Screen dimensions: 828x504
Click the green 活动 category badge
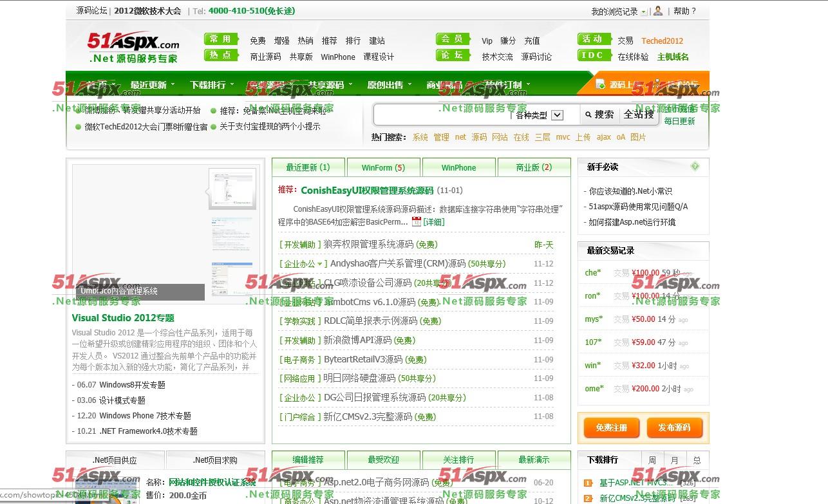pyautogui.click(x=594, y=39)
